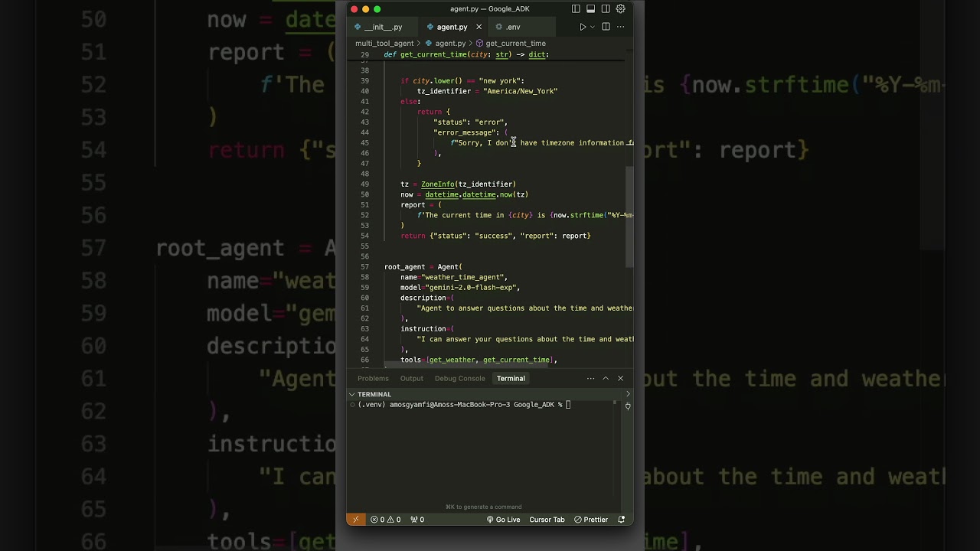Screen dimensions: 980x551
Task: Toggle the primary sidebar layout icon
Action: [576, 9]
